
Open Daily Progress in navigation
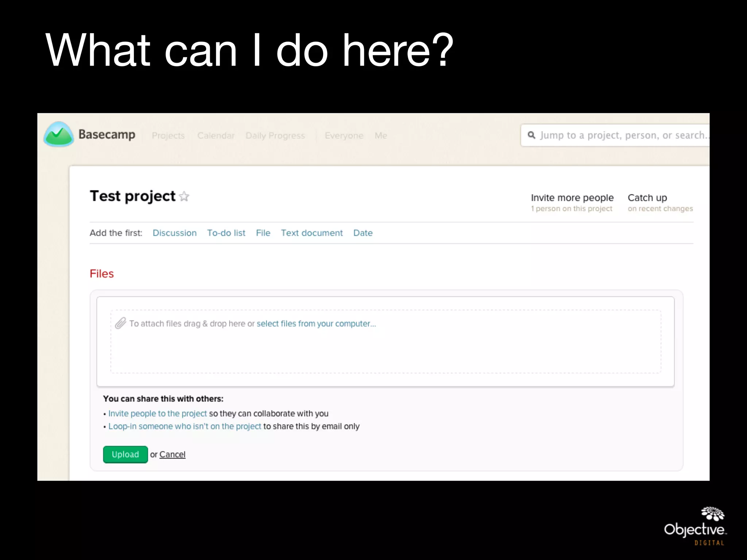275,136
